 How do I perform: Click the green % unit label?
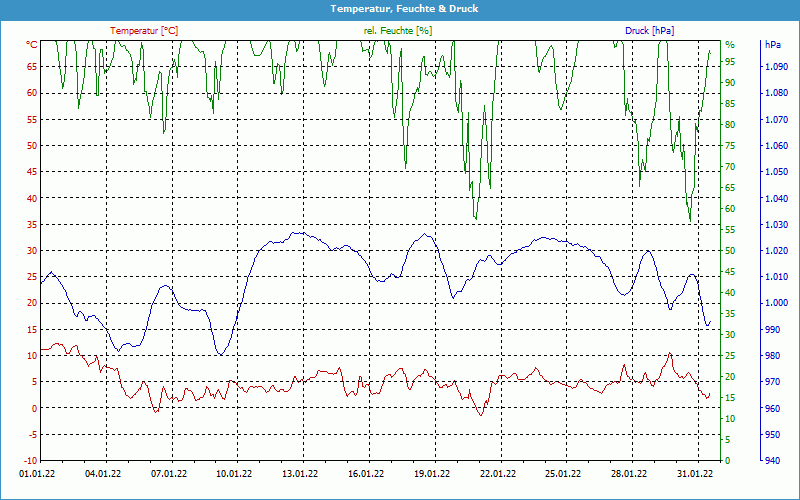pyautogui.click(x=730, y=45)
